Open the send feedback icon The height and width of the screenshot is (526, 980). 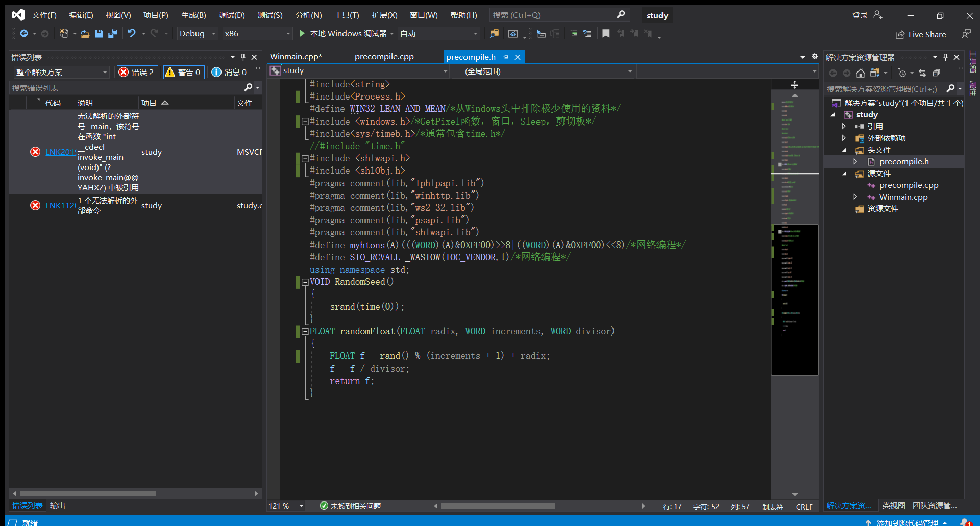tap(966, 34)
